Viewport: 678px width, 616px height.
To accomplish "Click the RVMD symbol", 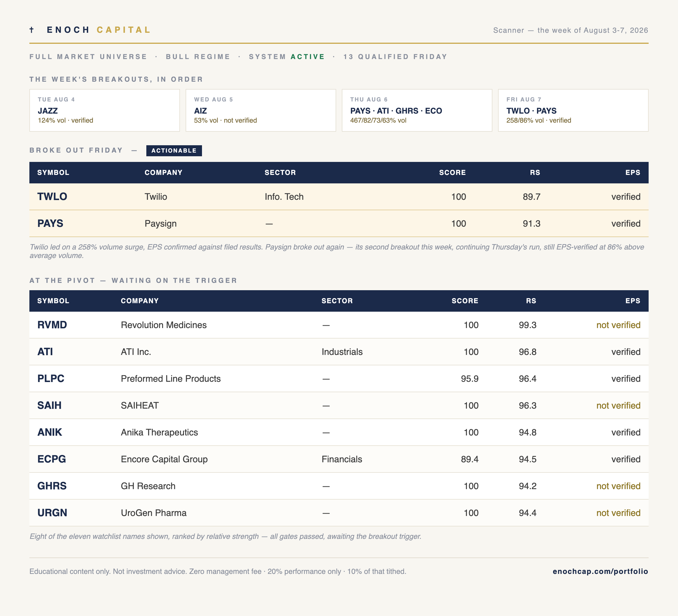I will coord(52,325).
